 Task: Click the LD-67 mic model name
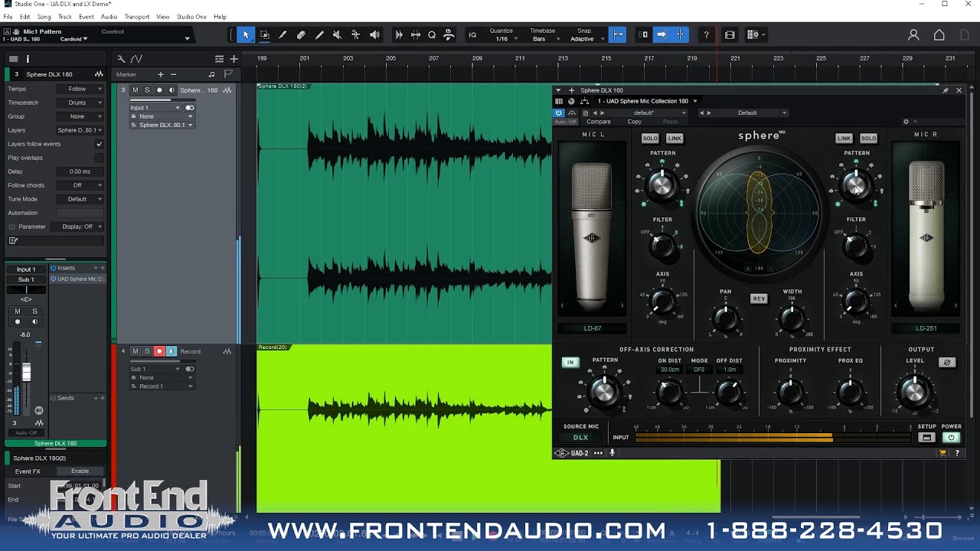[593, 328]
